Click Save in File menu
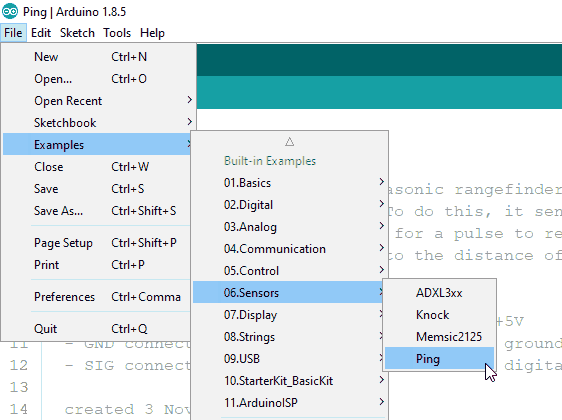562x420 pixels. [97, 188]
